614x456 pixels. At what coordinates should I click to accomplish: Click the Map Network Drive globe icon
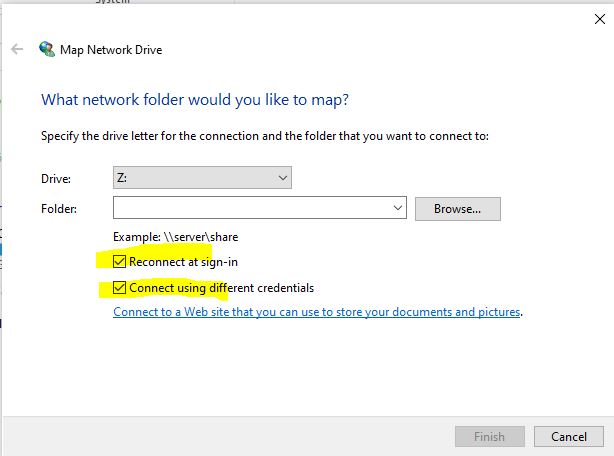tap(47, 49)
